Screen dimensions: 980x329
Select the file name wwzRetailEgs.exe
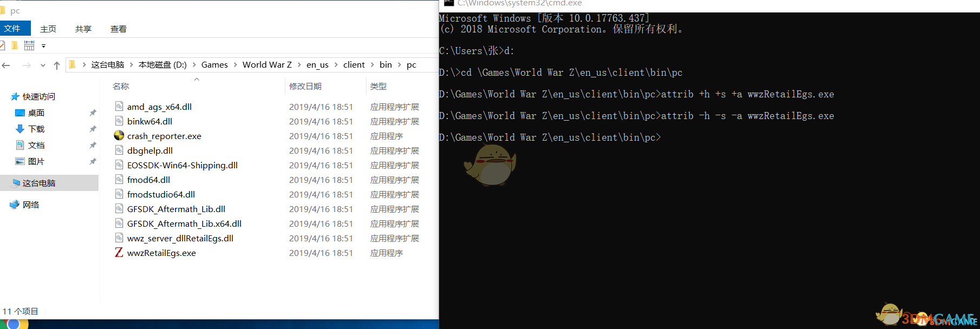(x=161, y=253)
